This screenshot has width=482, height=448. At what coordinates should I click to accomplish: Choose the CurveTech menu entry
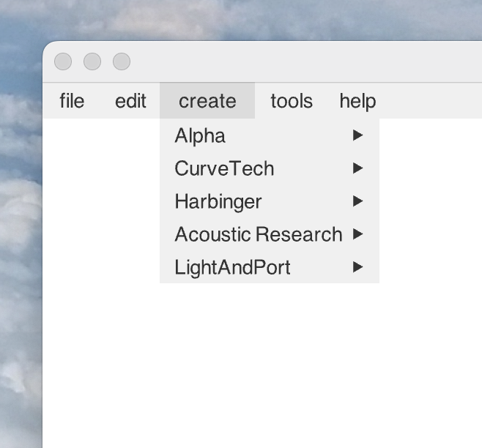coord(224,168)
